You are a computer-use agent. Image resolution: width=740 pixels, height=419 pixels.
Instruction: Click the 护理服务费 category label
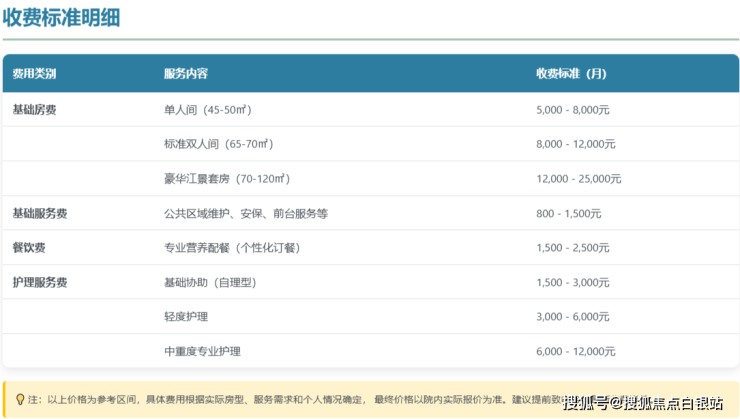pos(40,283)
